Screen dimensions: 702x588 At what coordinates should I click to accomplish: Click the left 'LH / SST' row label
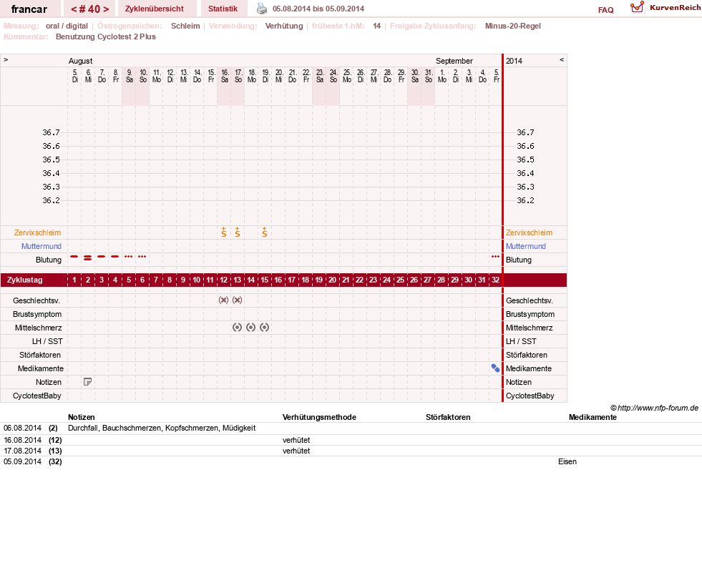point(47,341)
